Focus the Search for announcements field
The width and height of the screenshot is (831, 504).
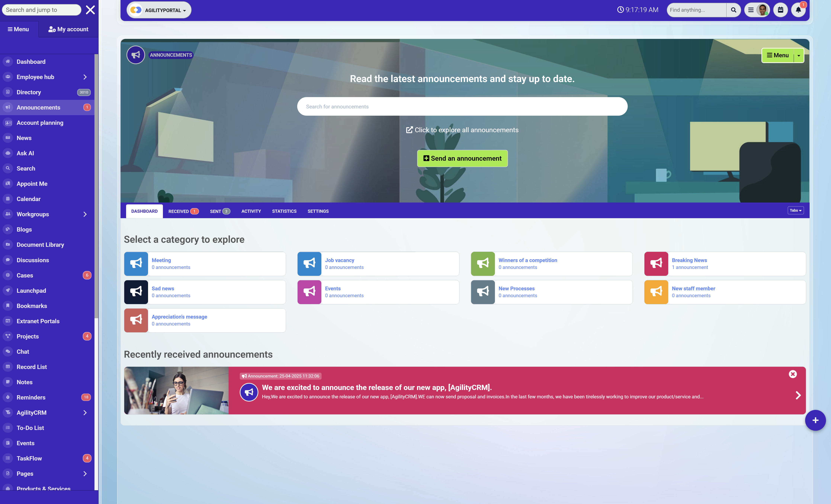[462, 107]
